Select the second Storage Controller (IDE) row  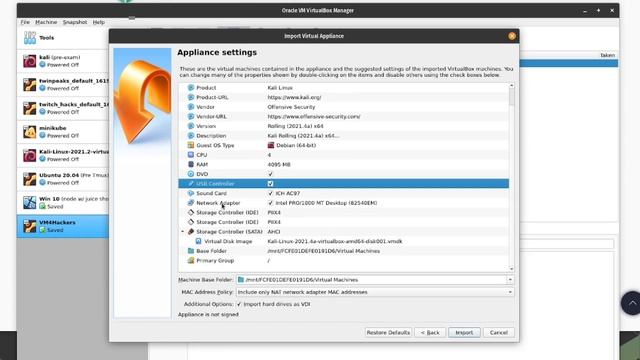(x=344, y=222)
